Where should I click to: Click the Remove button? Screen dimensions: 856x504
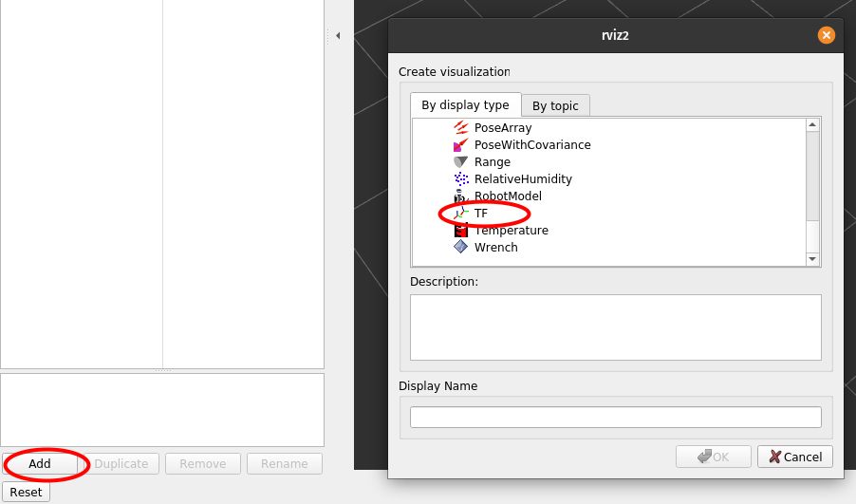202,463
